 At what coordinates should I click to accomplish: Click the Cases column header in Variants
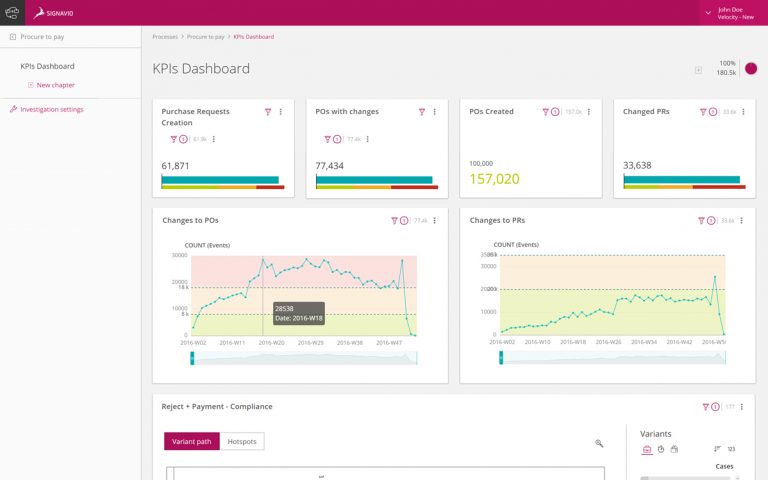724,466
